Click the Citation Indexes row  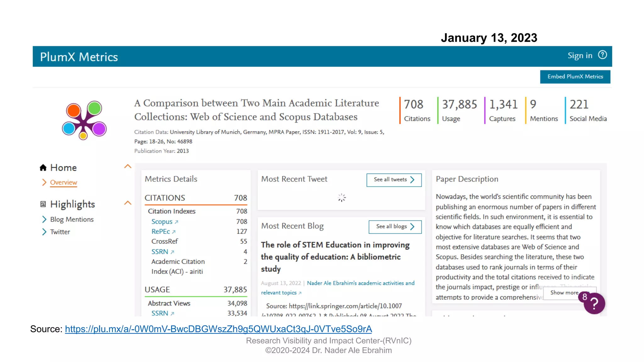point(197,211)
